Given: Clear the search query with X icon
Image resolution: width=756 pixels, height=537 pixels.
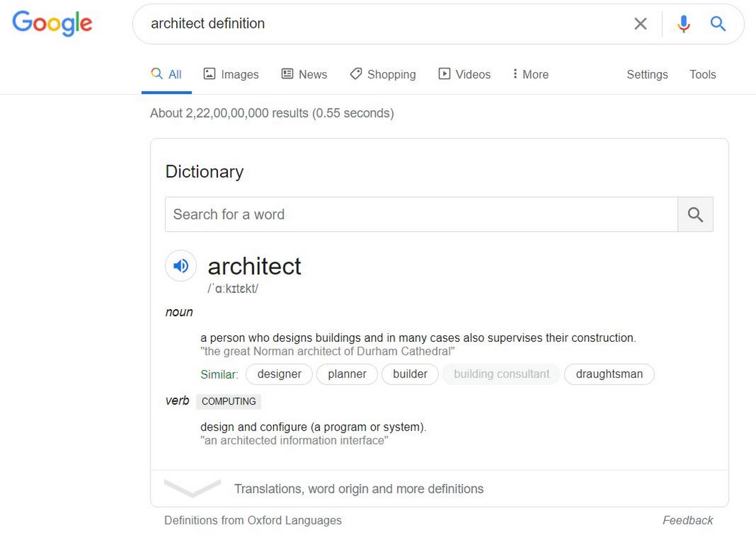Looking at the screenshot, I should point(640,24).
